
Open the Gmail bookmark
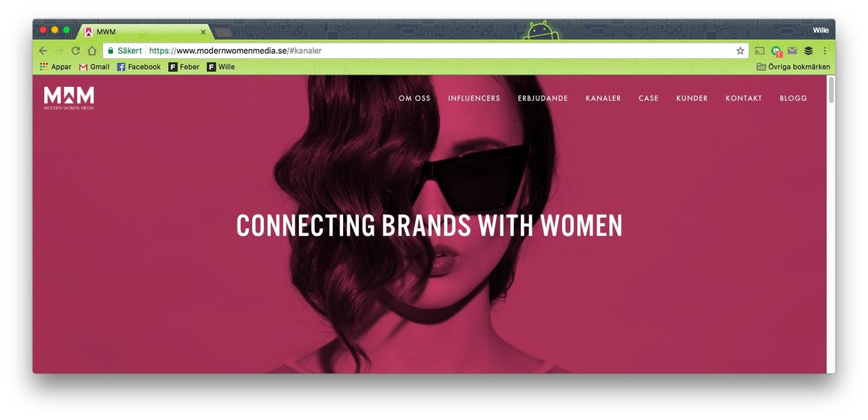tap(94, 67)
